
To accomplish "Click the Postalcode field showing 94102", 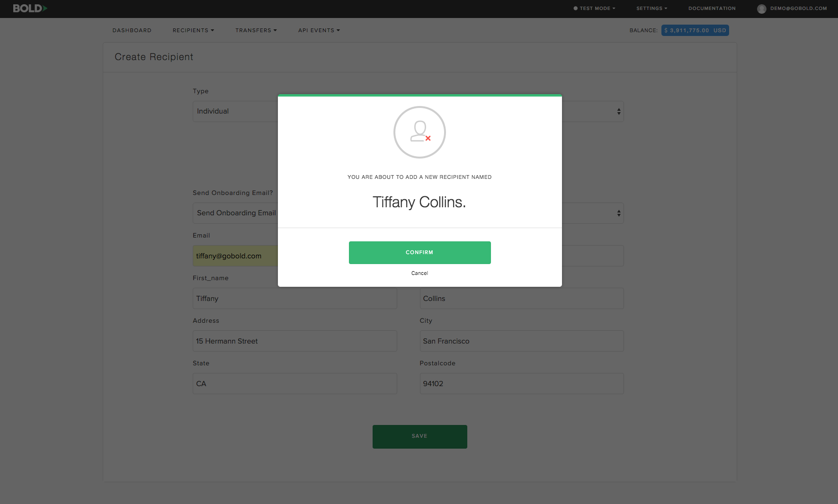I will click(x=521, y=384).
